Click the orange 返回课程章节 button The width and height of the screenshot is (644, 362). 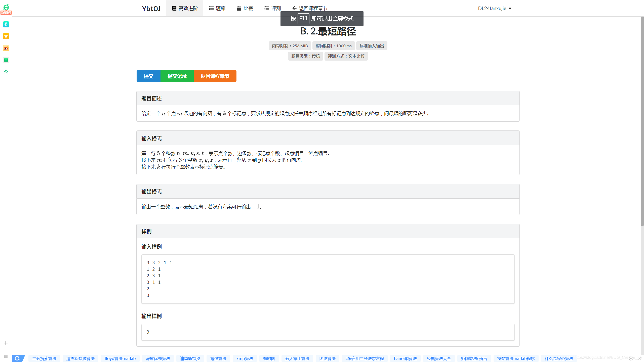click(215, 76)
